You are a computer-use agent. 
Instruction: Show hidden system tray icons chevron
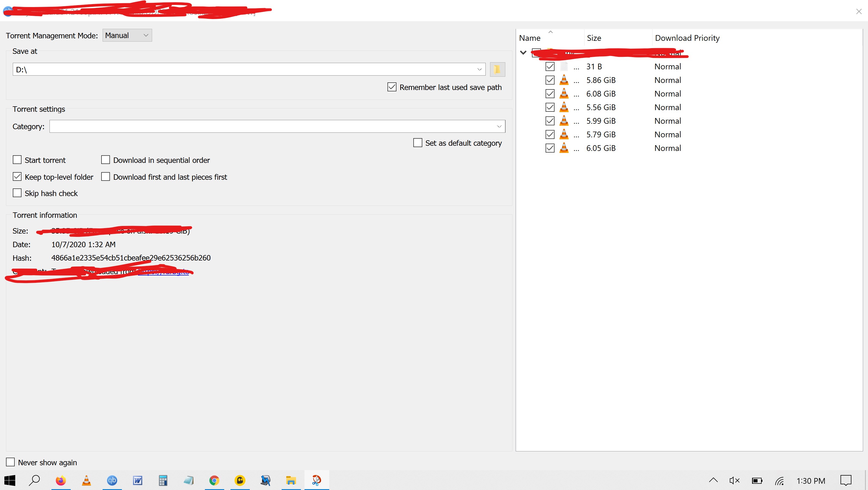(x=713, y=480)
